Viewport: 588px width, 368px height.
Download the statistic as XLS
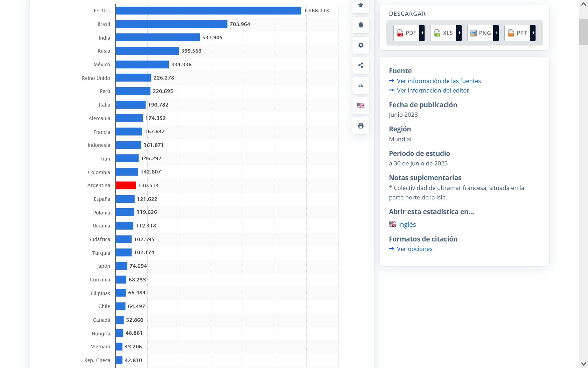(x=443, y=33)
